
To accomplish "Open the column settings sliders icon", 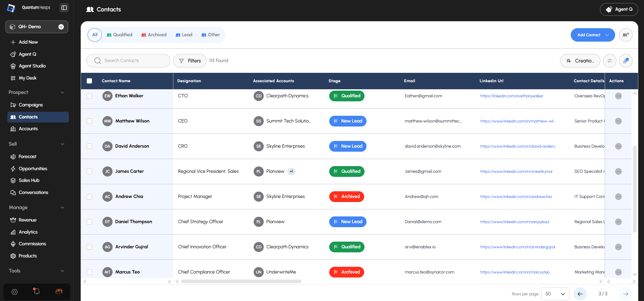I will 610,61.
